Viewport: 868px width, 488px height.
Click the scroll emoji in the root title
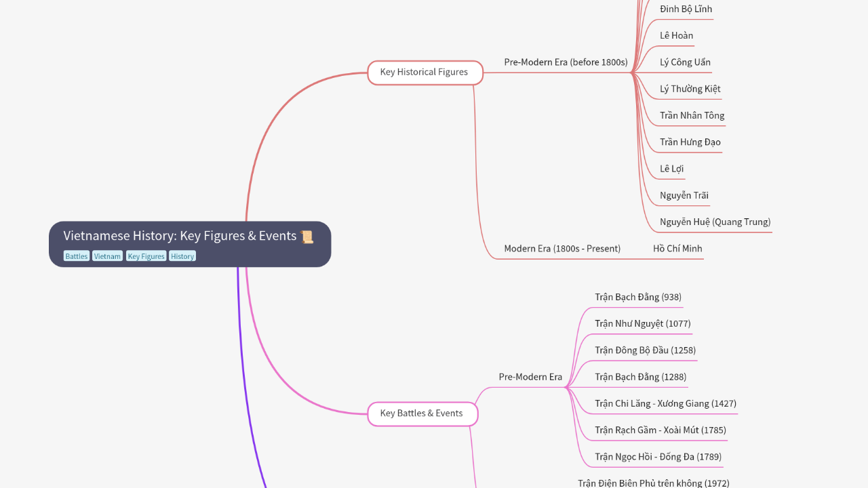pyautogui.click(x=307, y=237)
